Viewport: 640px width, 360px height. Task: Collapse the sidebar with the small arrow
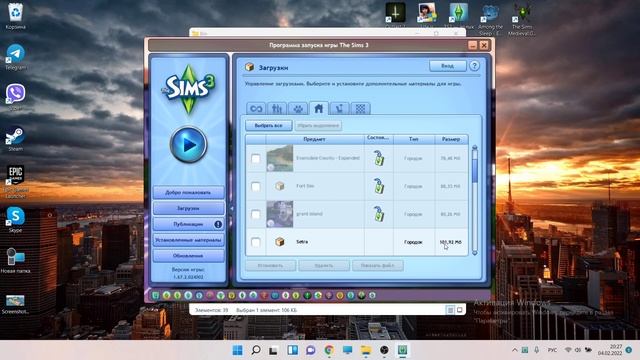tap(231, 208)
